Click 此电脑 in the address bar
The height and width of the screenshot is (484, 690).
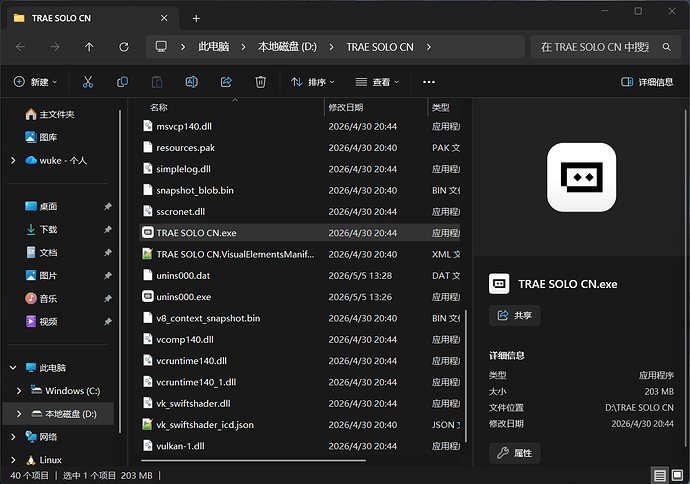213,47
